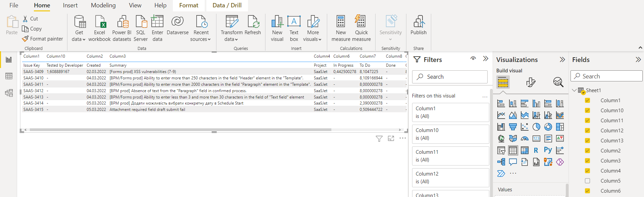Collapse the Sheet1 table in Fields
This screenshot has height=197, width=644.
[x=574, y=90]
